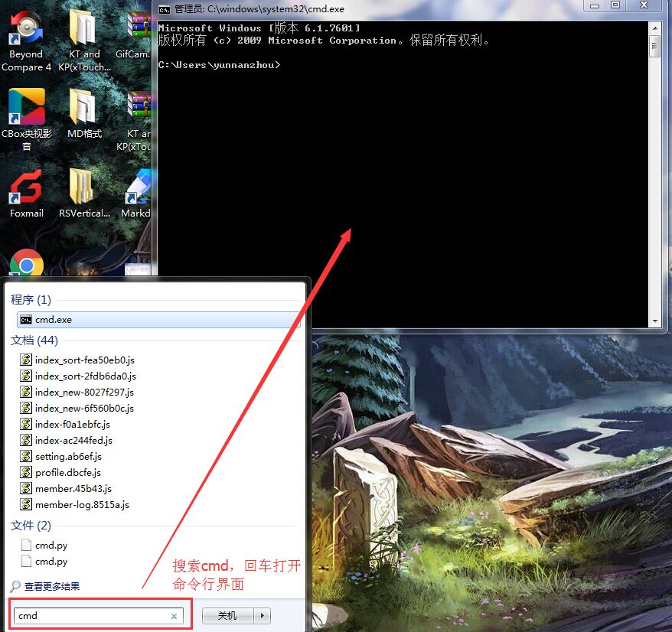Select cmd.exe program result
The height and width of the screenshot is (632, 672).
click(x=158, y=320)
